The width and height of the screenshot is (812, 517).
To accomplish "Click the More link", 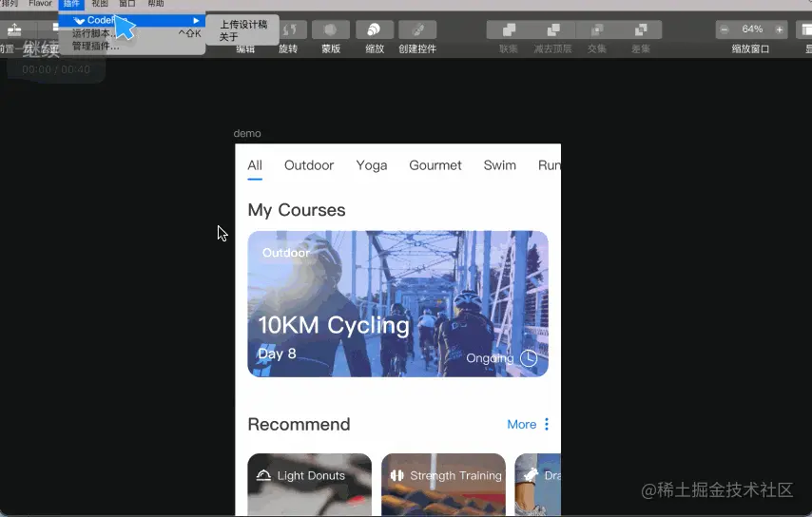I will coord(521,425).
